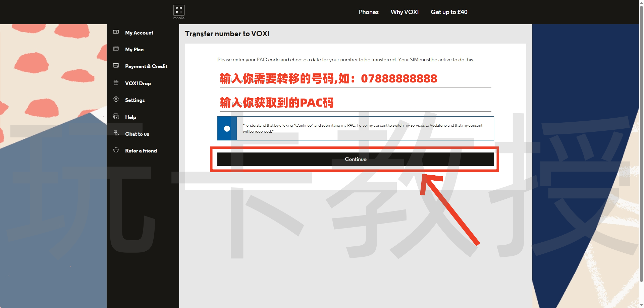
Task: Click the Help sidebar icon
Action: (116, 116)
